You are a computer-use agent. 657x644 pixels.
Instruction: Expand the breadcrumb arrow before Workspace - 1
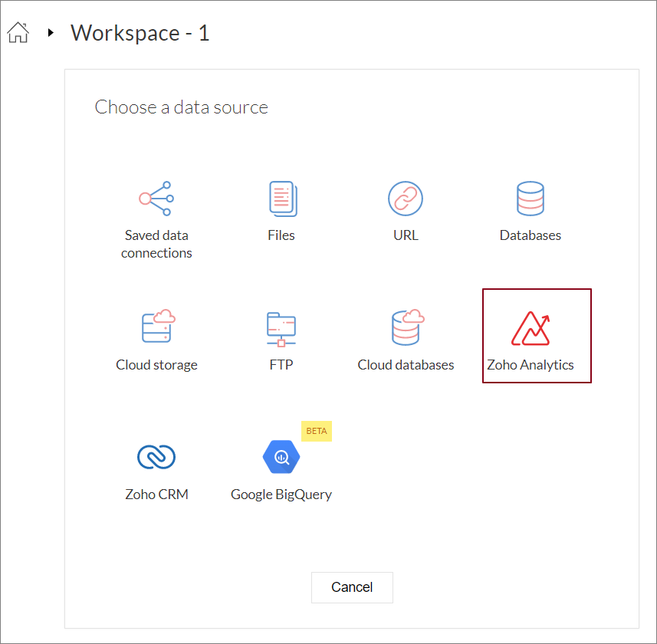pyautogui.click(x=51, y=32)
